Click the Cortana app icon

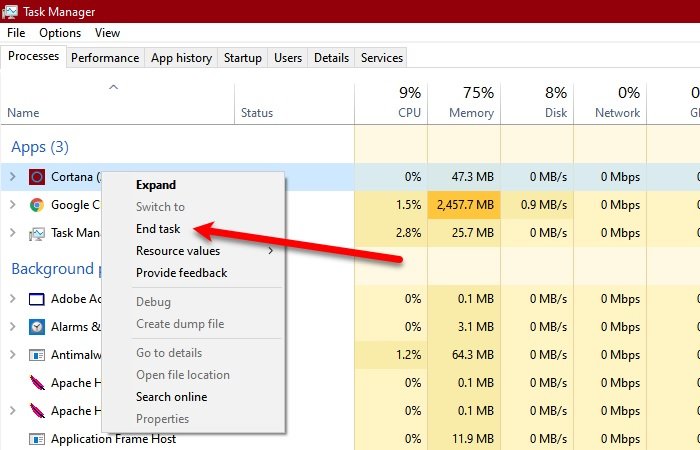tap(37, 177)
